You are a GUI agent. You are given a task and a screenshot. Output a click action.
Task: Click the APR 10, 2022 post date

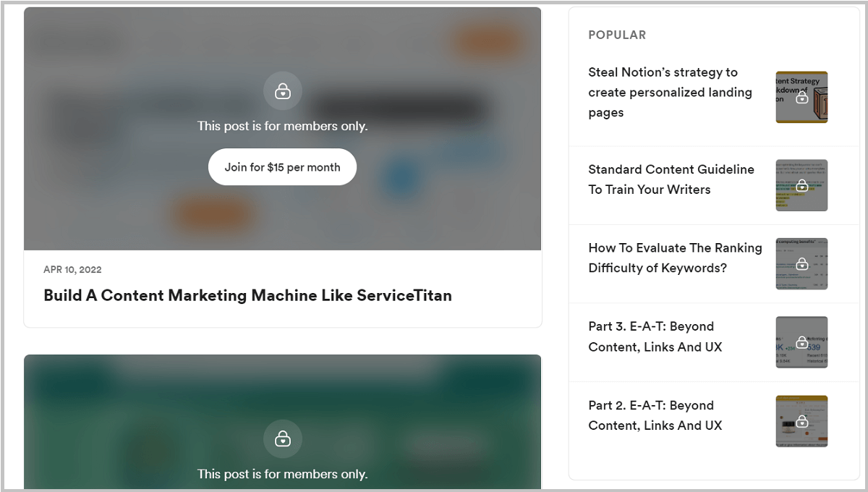pos(72,270)
